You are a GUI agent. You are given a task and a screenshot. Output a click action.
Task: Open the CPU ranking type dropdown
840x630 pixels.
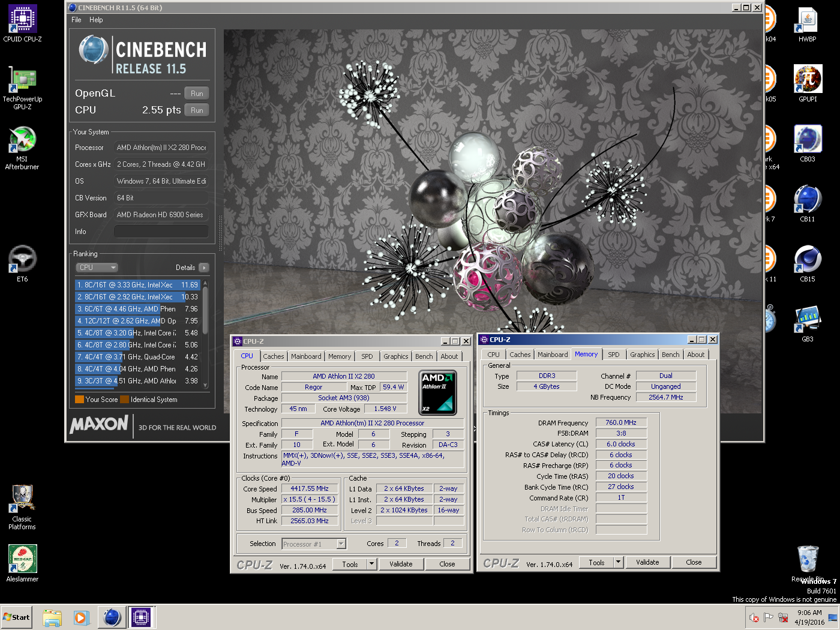[x=97, y=268]
